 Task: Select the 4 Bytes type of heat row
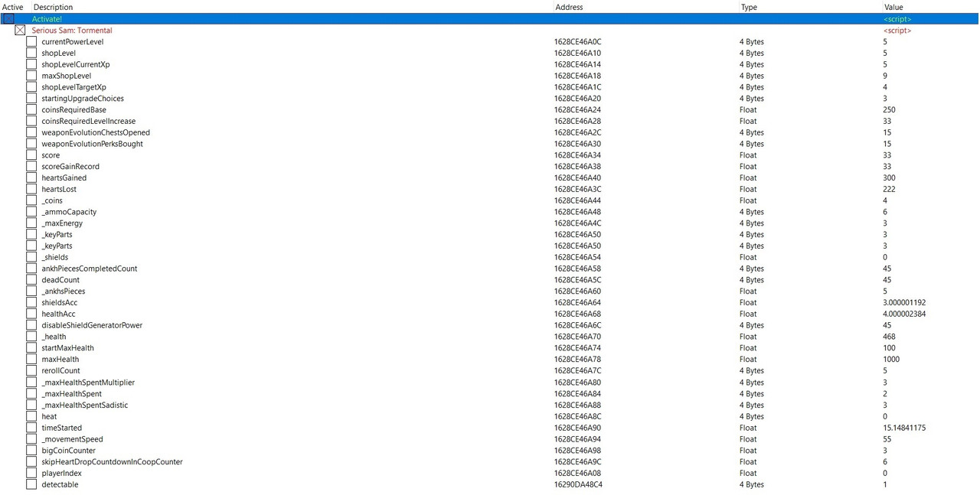pos(752,416)
